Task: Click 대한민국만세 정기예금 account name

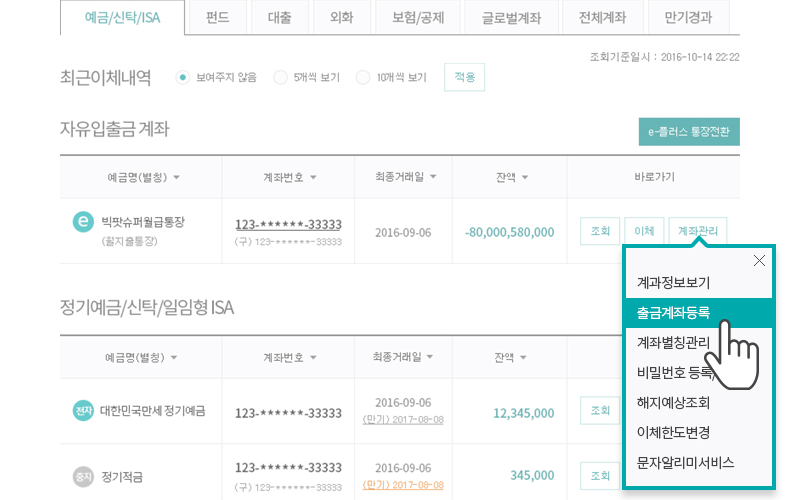Action: [153, 411]
